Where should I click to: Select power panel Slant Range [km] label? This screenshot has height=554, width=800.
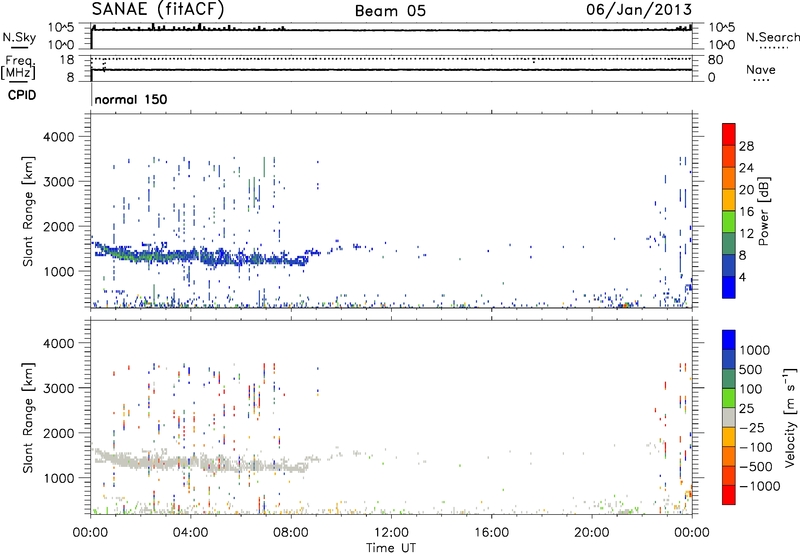[x=28, y=211]
